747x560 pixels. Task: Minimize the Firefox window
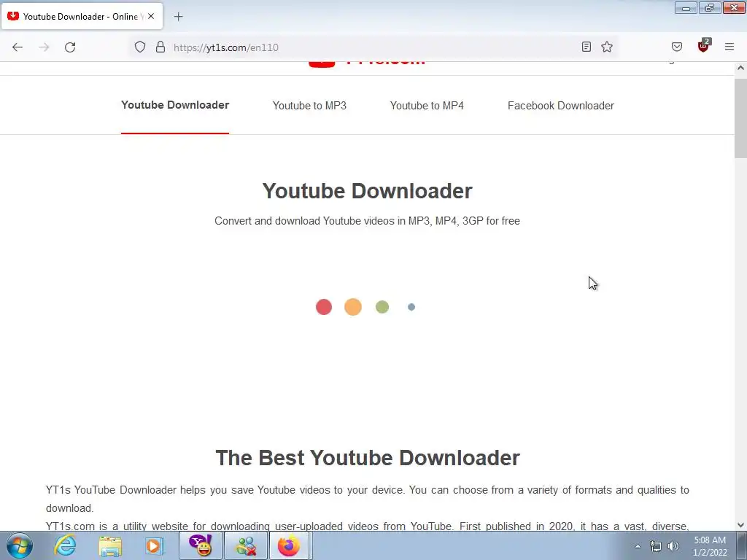click(x=686, y=8)
